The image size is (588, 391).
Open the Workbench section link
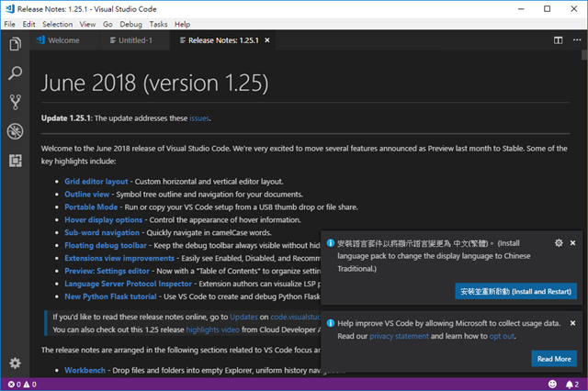coord(85,371)
